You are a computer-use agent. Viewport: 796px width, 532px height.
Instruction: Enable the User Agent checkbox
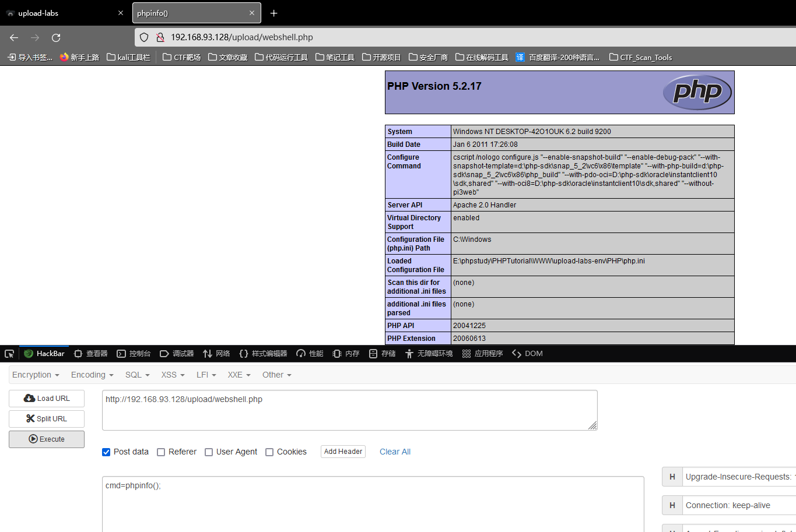209,452
